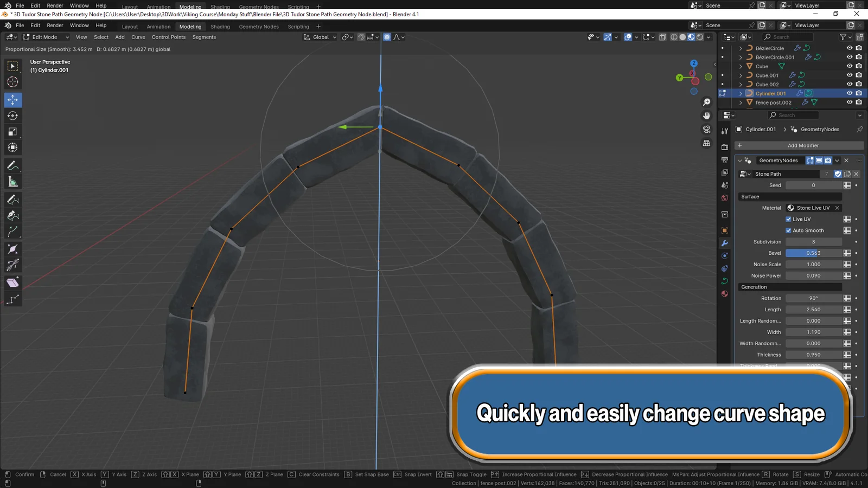The height and width of the screenshot is (488, 868).
Task: Open the Material Properties tab
Action: [724, 294]
